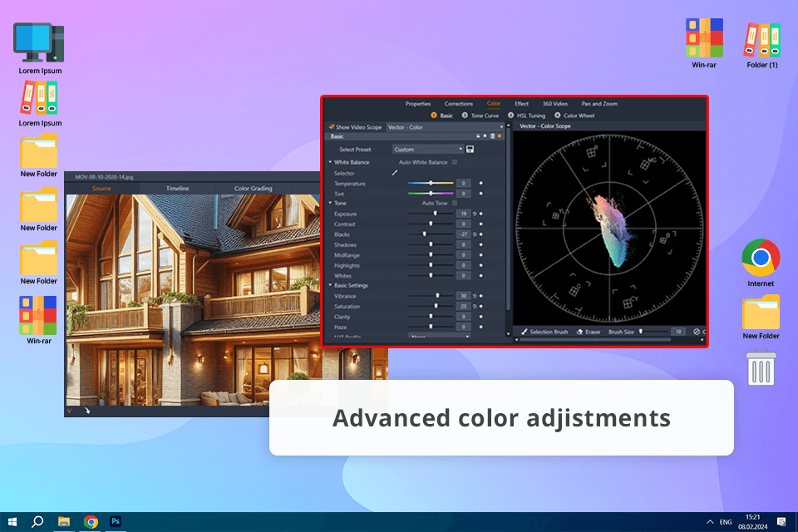Open the Vector - Color scope dropdown
Image resolution: width=798 pixels, height=532 pixels.
click(446, 126)
